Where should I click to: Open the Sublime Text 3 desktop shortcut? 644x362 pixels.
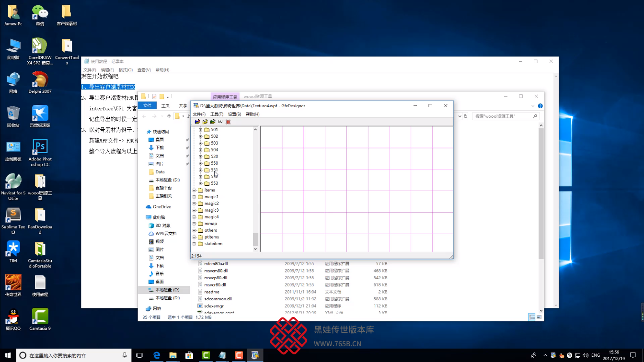point(13,221)
